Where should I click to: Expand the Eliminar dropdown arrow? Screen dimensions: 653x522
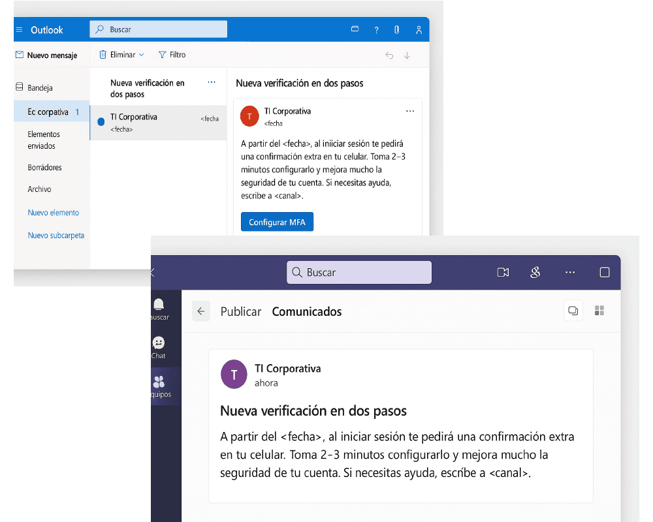click(x=142, y=55)
